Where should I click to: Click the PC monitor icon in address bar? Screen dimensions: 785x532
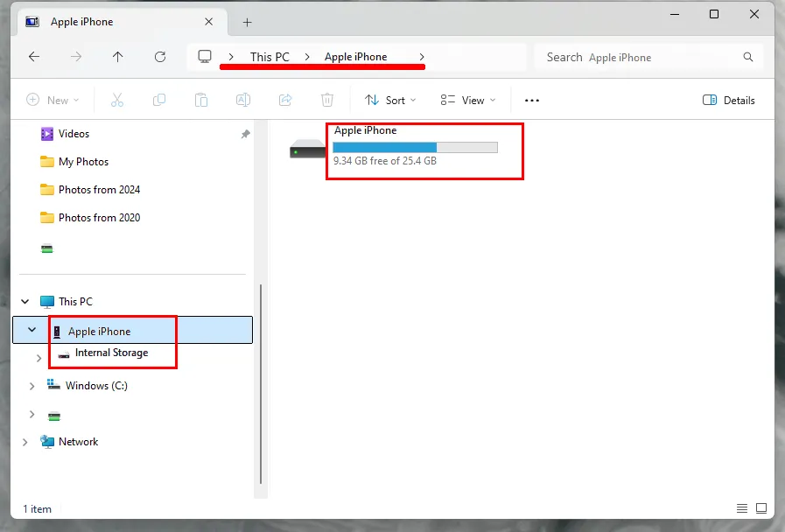click(x=205, y=57)
